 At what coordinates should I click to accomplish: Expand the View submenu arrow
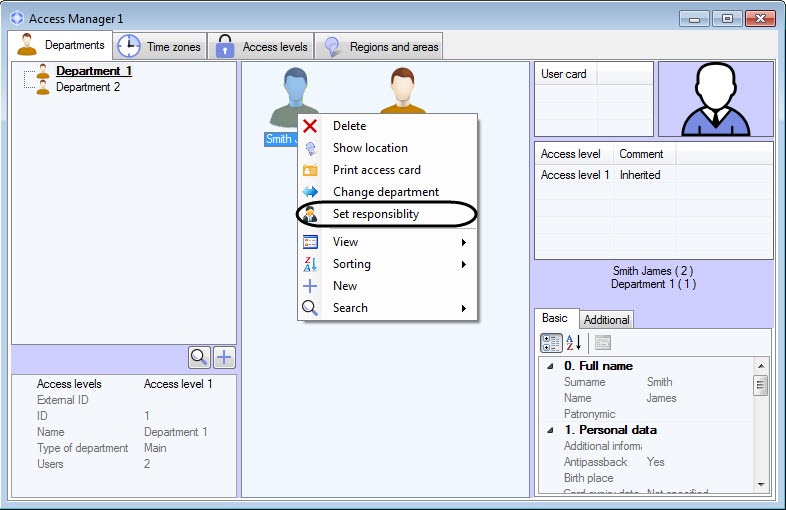click(464, 242)
